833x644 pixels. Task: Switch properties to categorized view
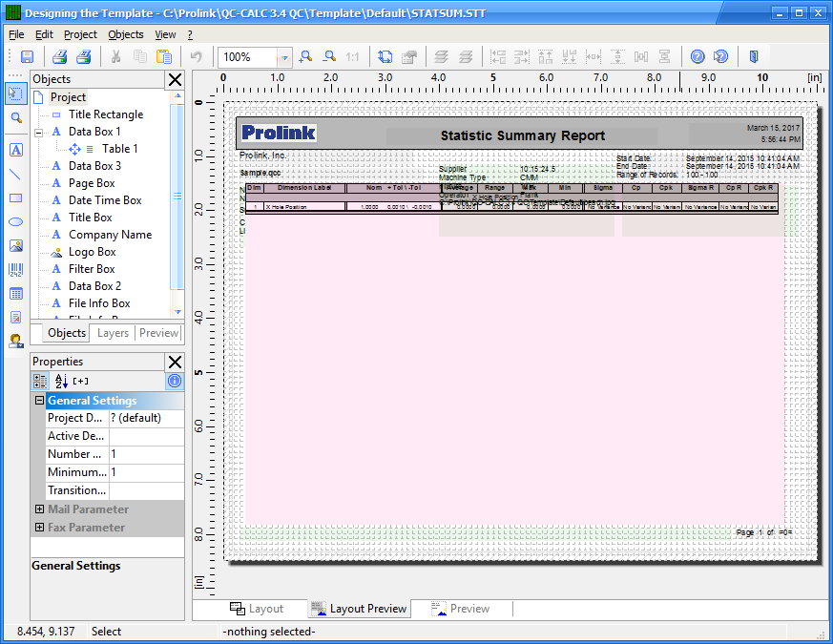coord(40,381)
